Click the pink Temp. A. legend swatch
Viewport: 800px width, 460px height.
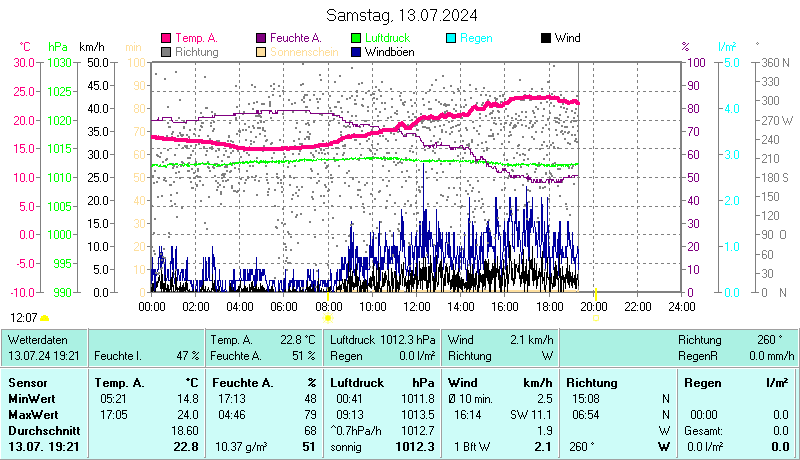[166, 38]
